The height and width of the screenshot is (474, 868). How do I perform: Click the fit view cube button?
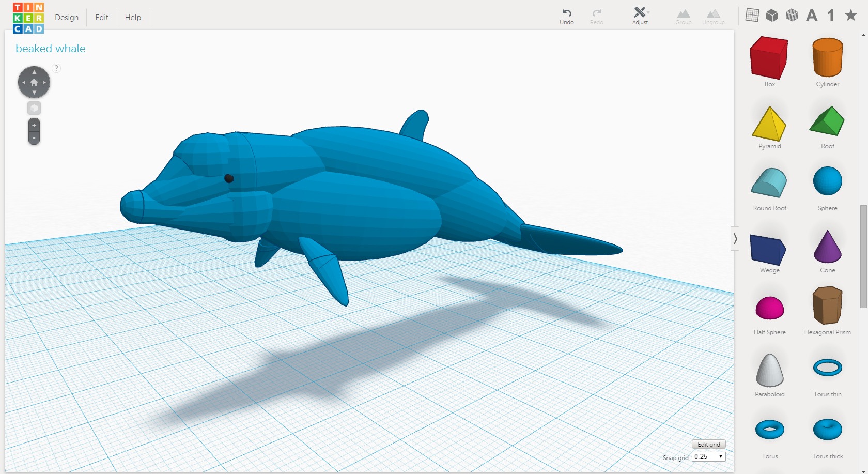(x=34, y=108)
